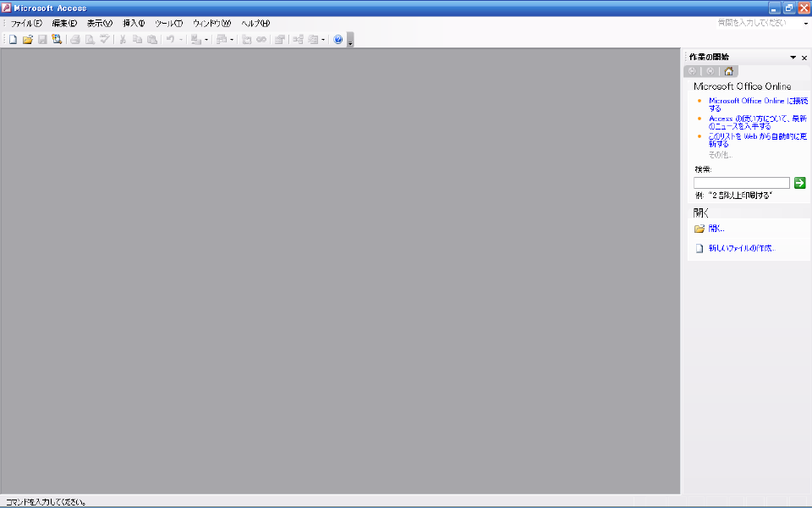Image resolution: width=812 pixels, height=508 pixels.
Task: Click the Copy toolbar icon
Action: [137, 40]
